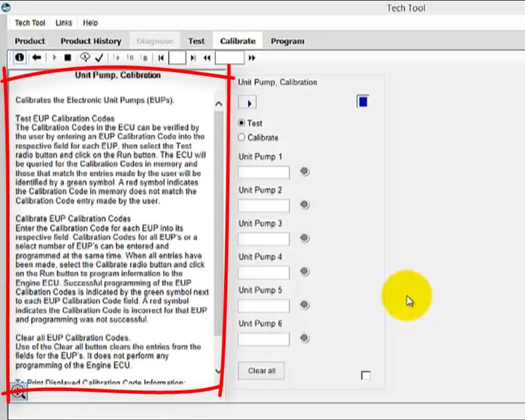Click the Unit Pump 4 code field
The image size is (525, 420).
(264, 273)
